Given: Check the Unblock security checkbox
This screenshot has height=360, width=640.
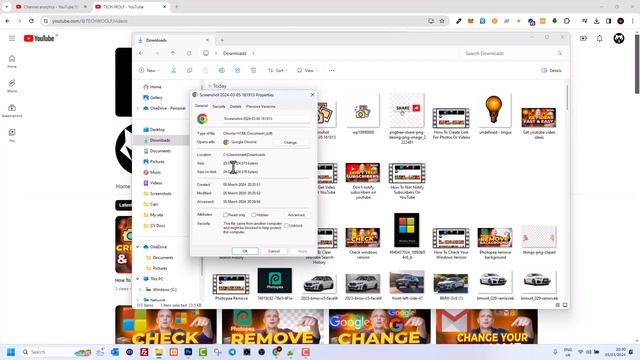Looking at the screenshot, I should [x=286, y=225].
